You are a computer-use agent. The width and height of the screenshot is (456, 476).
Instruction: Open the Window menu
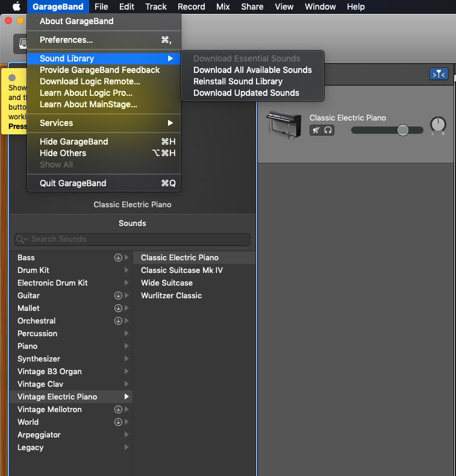tap(320, 7)
